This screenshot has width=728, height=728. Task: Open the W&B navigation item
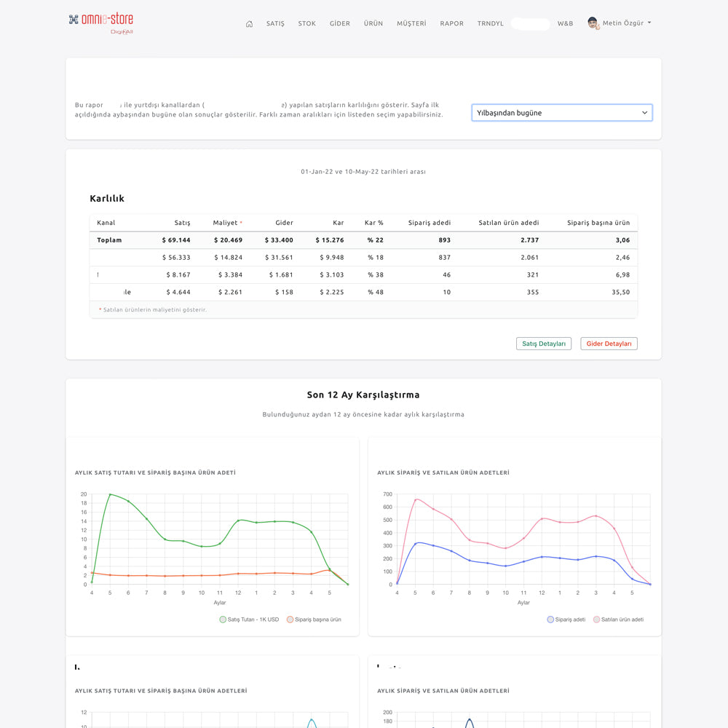[565, 24]
